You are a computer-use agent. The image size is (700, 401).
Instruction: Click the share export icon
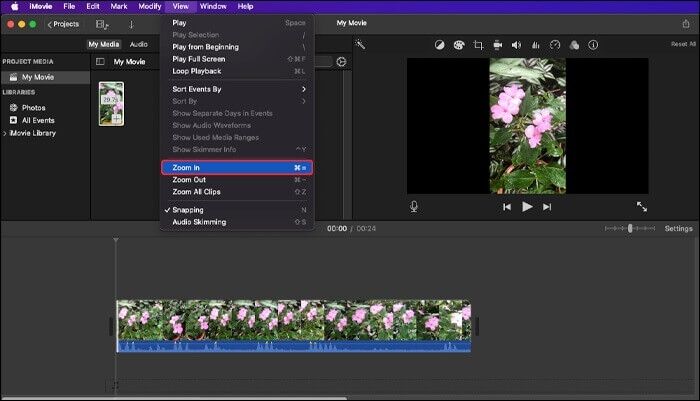(x=686, y=24)
